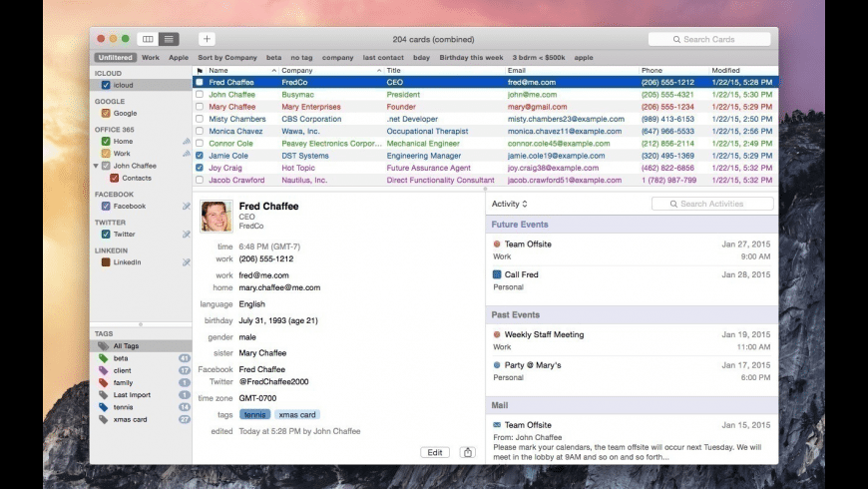Screen dimensions: 868x489
Task: Toggle the Facebook account checkbox
Action: [x=106, y=206]
